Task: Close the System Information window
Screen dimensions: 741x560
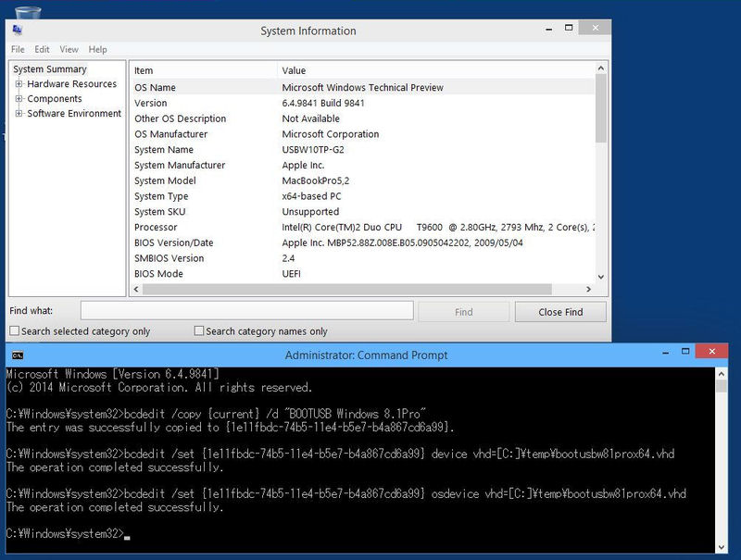Action: (595, 28)
